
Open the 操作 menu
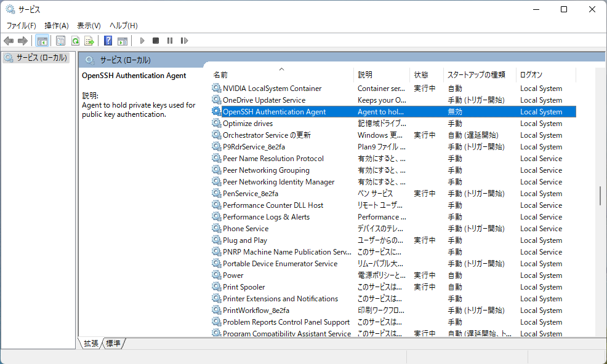[x=57, y=25]
